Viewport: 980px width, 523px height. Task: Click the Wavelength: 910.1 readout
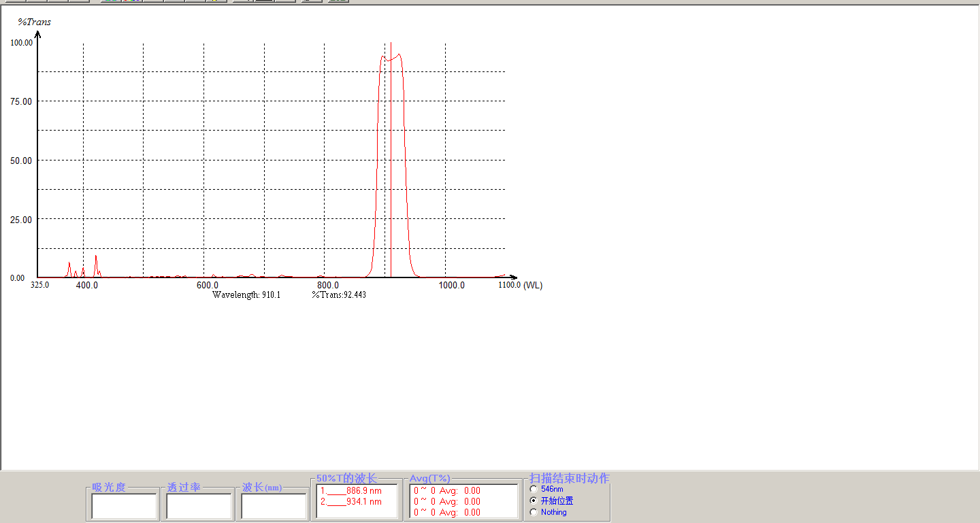[x=246, y=295]
